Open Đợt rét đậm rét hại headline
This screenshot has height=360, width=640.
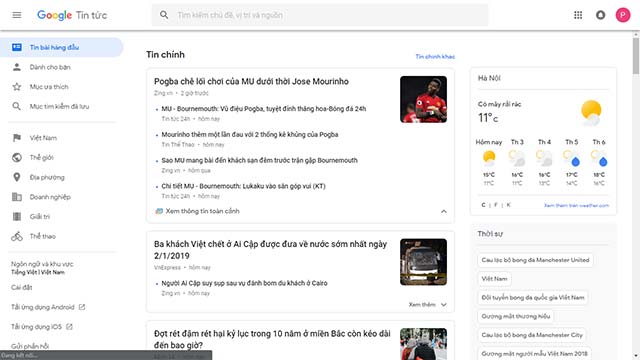[x=272, y=339]
